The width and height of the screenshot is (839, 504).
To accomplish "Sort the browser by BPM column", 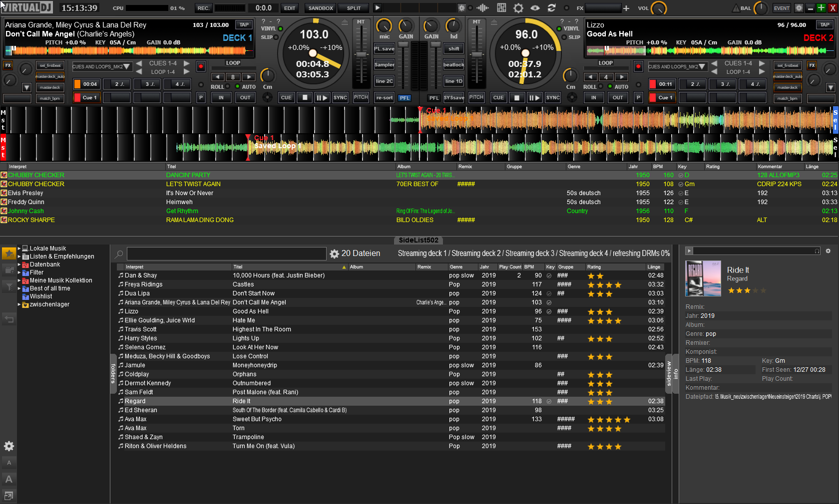I will coord(533,267).
